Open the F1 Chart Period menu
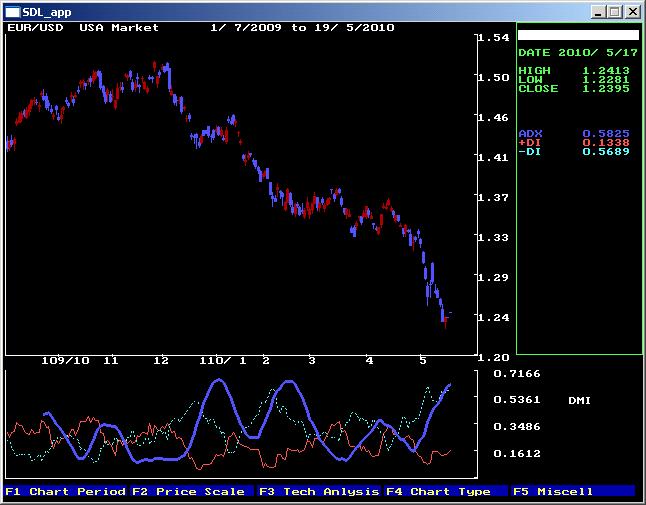This screenshot has height=505, width=646. coord(66,491)
